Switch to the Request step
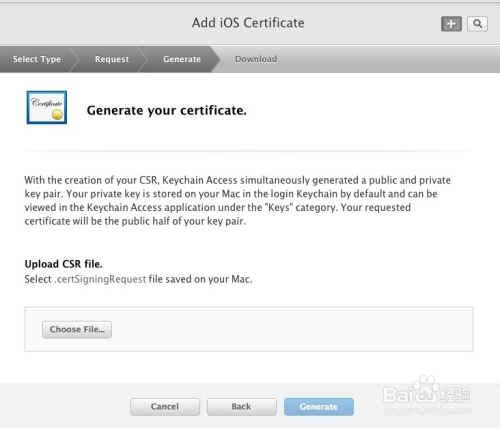The image size is (500, 428). pos(112,59)
